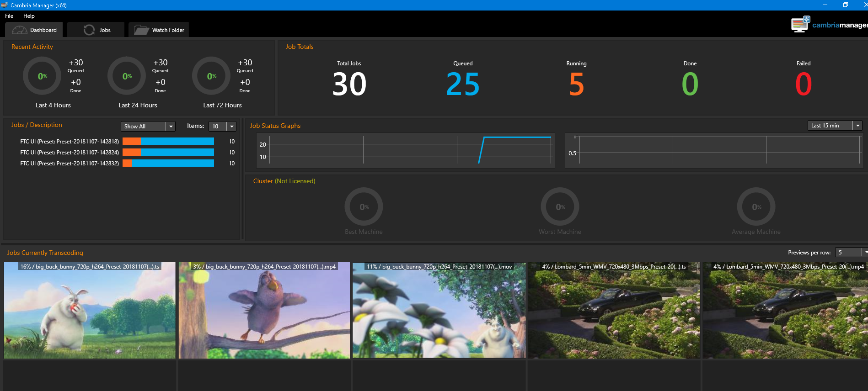Expand the Items count dropdown

pyautogui.click(x=231, y=127)
